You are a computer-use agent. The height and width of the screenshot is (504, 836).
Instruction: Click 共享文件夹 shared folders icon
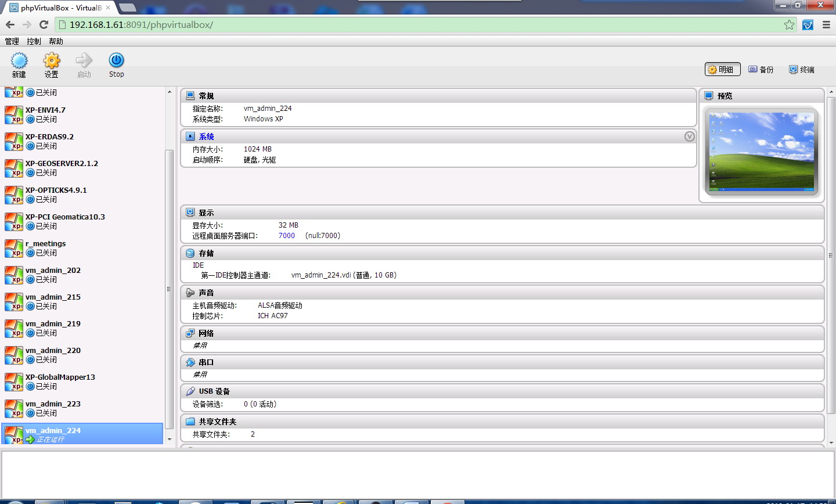190,422
